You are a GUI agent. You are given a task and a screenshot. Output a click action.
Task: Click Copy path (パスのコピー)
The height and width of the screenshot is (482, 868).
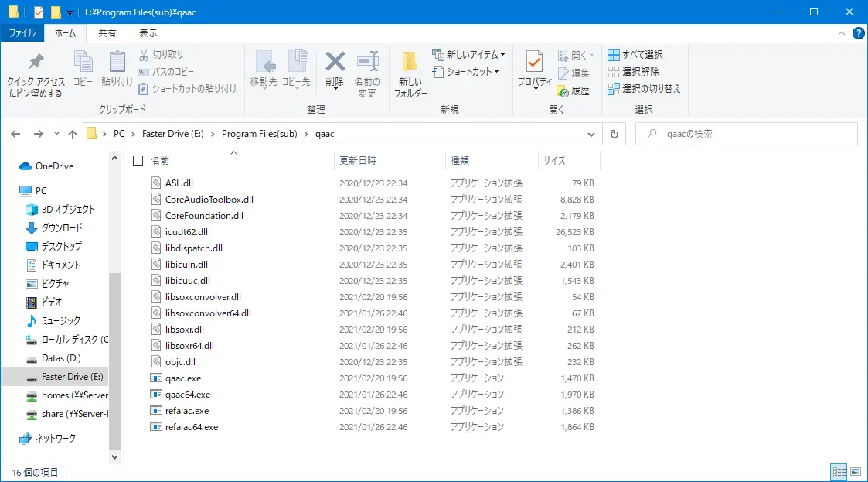pyautogui.click(x=166, y=71)
